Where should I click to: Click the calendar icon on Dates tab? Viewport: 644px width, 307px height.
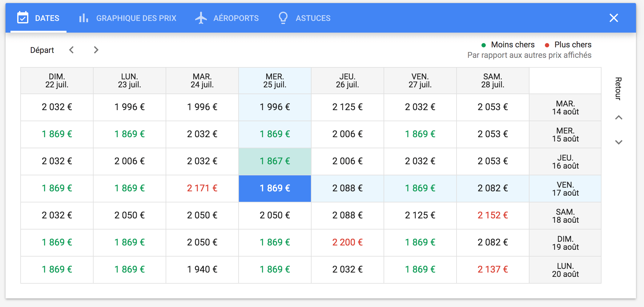[23, 18]
